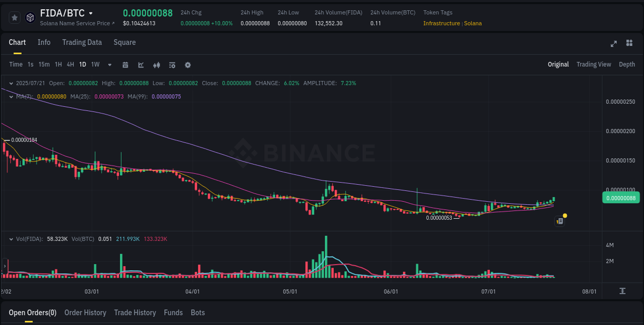The width and height of the screenshot is (644, 325).
Task: Click the highlighted current price label
Action: (620, 198)
